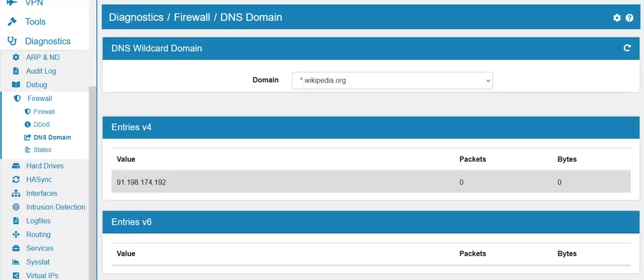Open Intrusion Detection diagnostics
This screenshot has height=280, width=644.
(x=56, y=207)
